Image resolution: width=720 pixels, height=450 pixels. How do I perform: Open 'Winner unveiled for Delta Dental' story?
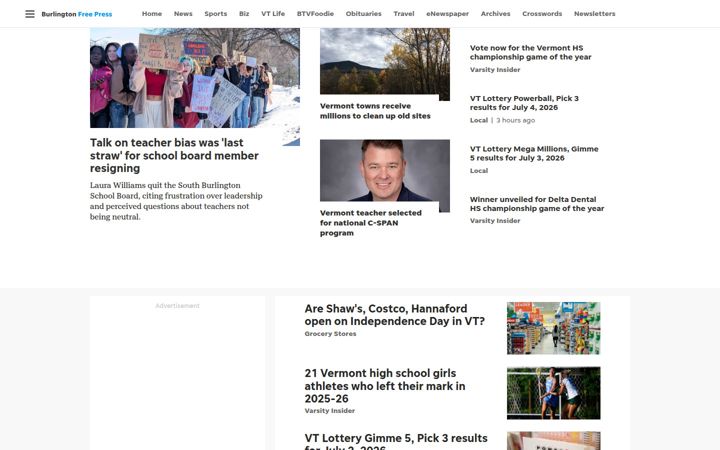tap(537, 204)
